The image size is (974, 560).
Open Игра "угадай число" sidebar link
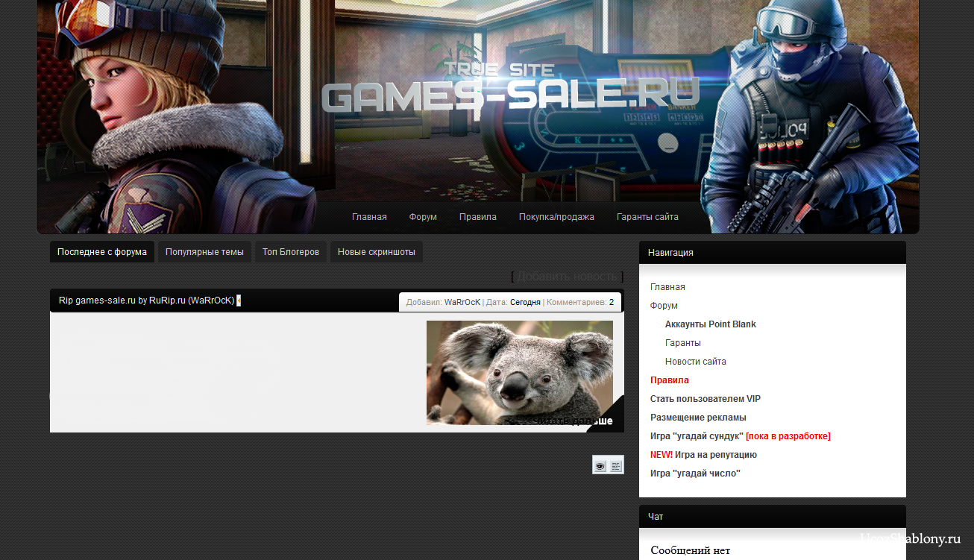[x=695, y=474]
